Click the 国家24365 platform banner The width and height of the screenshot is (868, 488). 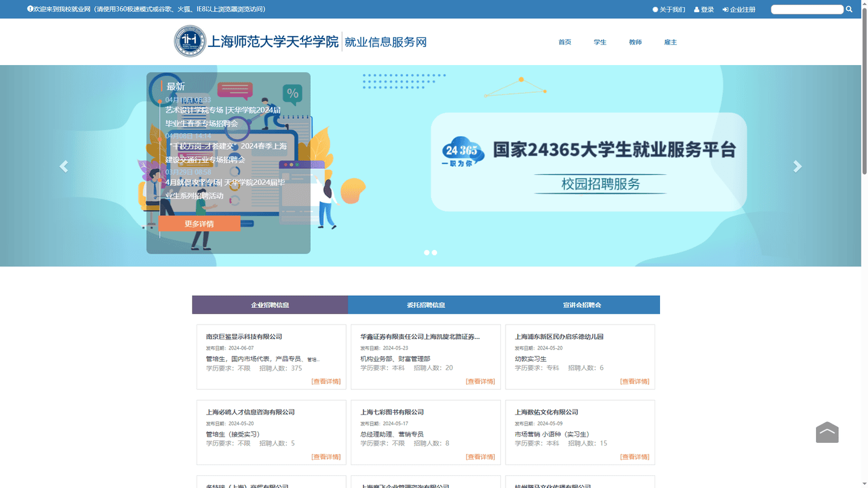coord(589,162)
